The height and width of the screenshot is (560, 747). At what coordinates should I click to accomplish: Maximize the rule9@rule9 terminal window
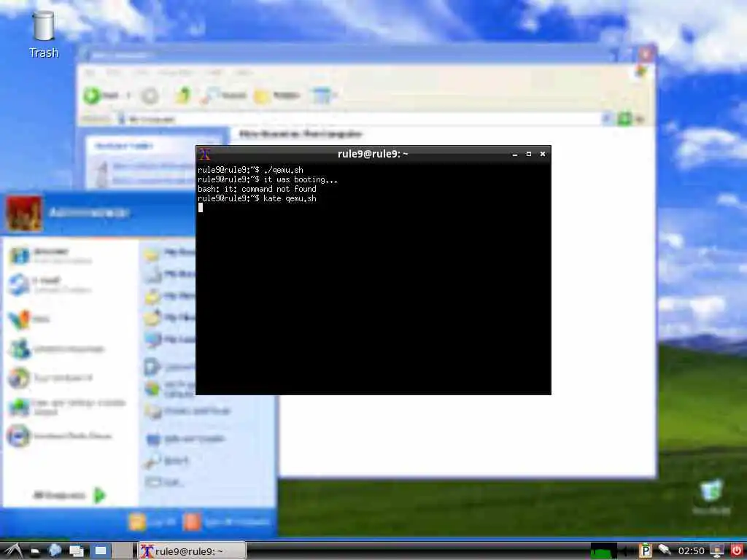pyautogui.click(x=528, y=154)
